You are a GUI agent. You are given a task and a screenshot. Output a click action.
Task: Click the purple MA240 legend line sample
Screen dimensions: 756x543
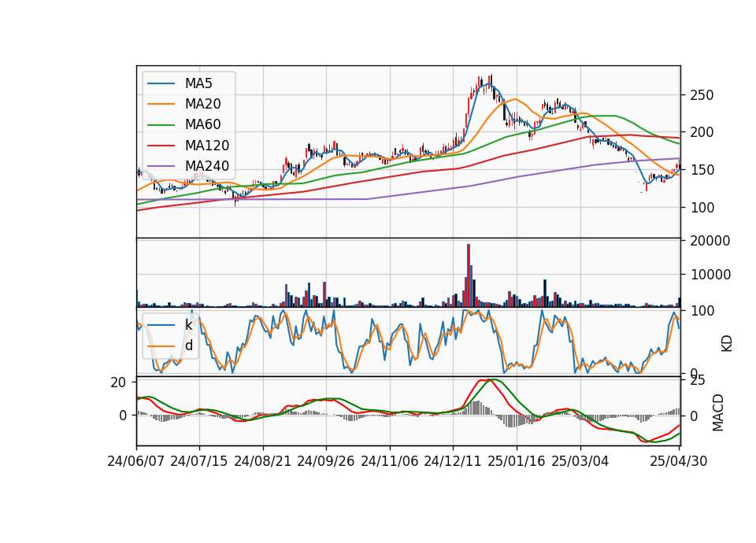point(161,166)
